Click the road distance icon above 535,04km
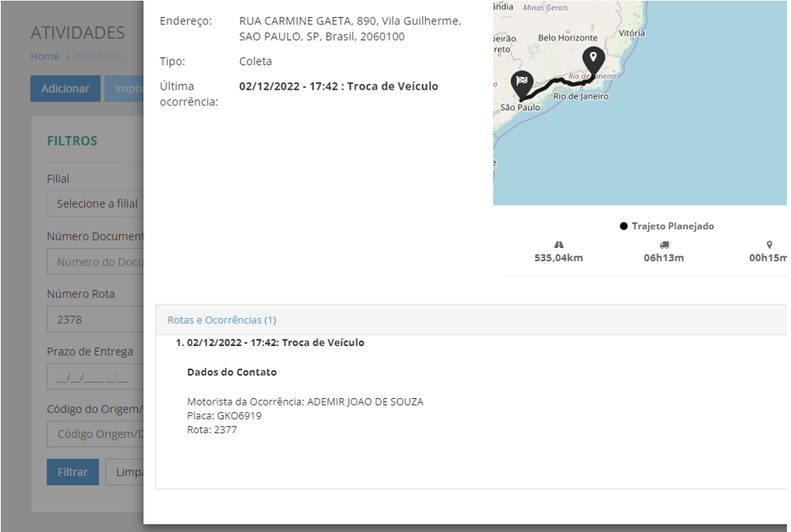 (558, 245)
